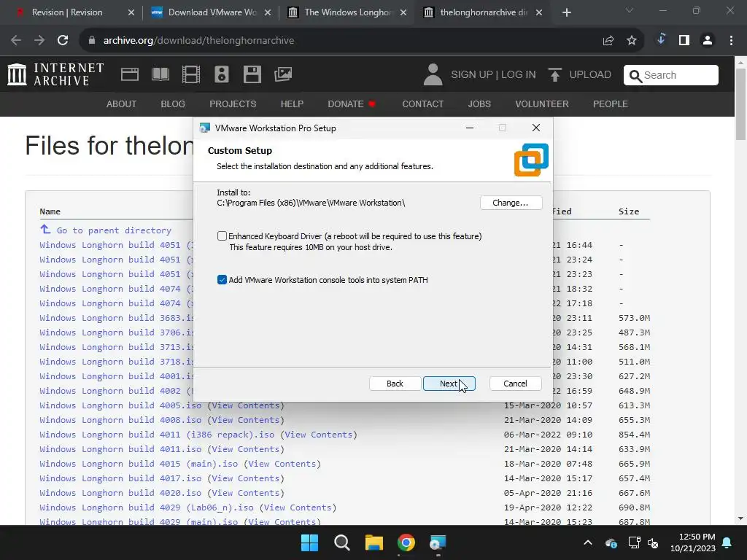The width and height of the screenshot is (747, 560).
Task: Open Windows Longhorn build 4029 (Lab06_n).iso
Action: coord(147,507)
